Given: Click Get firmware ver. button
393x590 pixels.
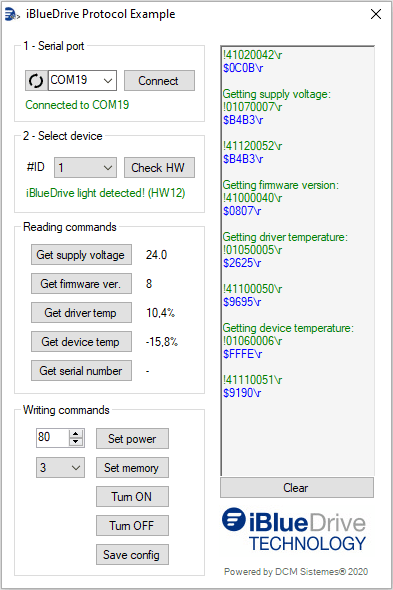Looking at the screenshot, I should pyautogui.click(x=81, y=284).
